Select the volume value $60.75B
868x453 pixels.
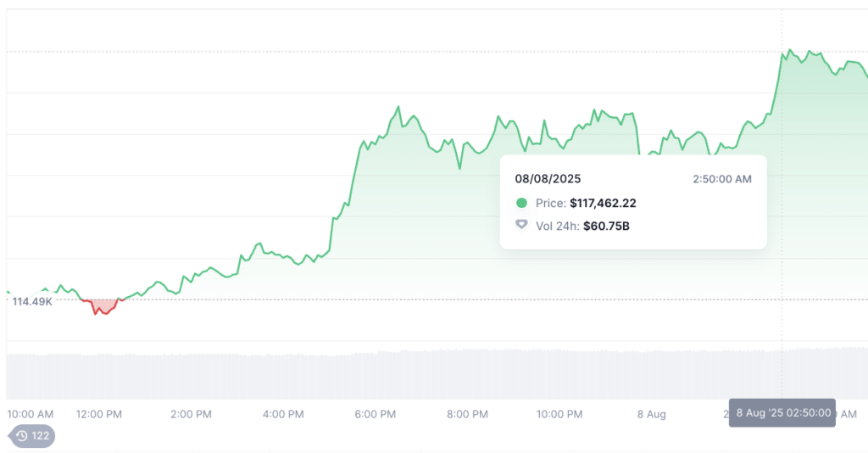(606, 226)
